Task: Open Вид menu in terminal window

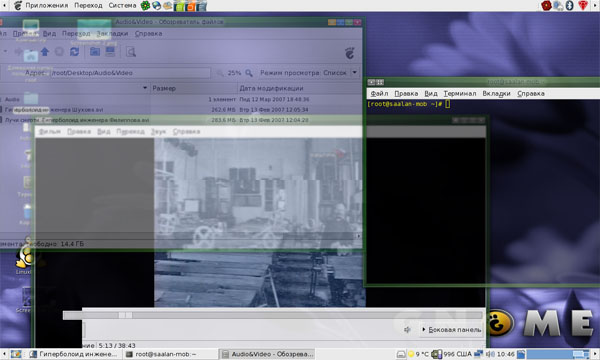Action: point(430,93)
